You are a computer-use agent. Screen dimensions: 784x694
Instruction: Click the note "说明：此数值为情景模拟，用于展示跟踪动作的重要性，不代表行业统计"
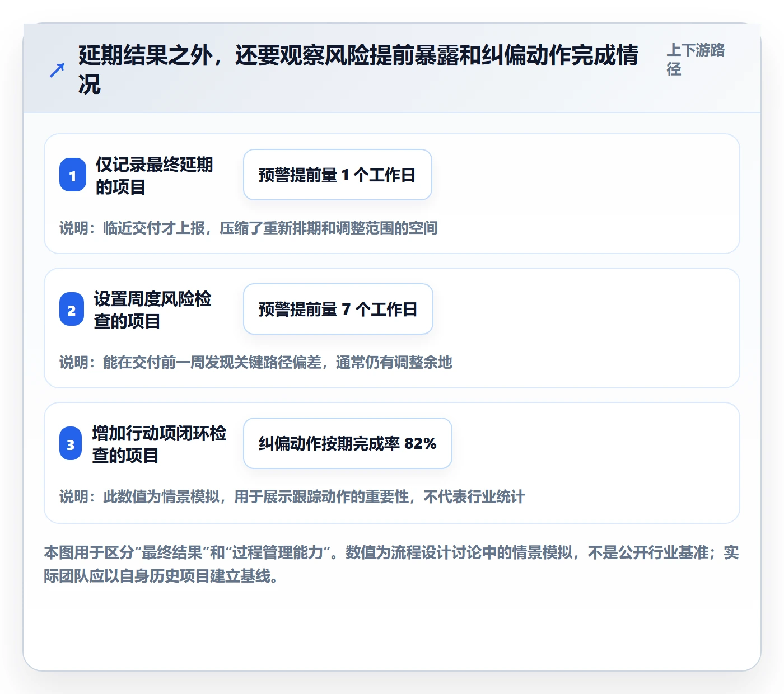coord(292,496)
